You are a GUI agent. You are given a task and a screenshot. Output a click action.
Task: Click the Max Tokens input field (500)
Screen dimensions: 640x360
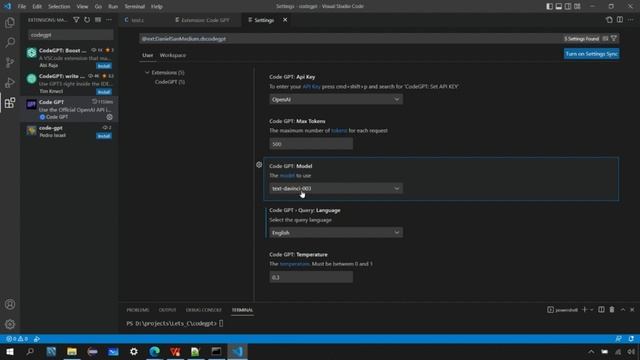[x=311, y=144]
